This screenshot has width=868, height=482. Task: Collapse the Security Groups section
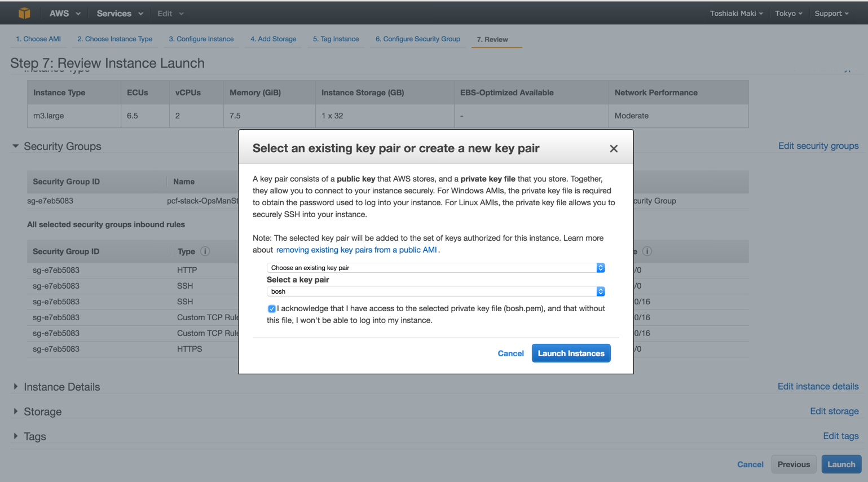tap(16, 147)
